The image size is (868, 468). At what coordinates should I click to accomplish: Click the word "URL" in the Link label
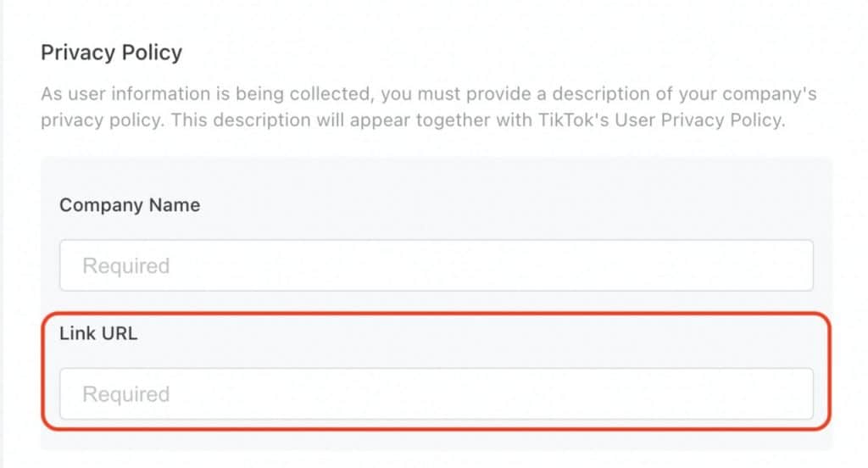click(x=118, y=333)
